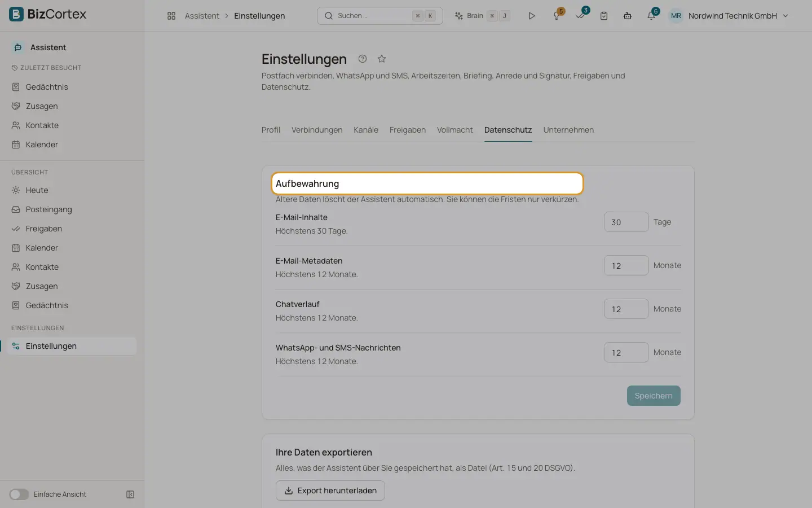The width and height of the screenshot is (812, 508).
Task: Select Einstellungen in the sidebar
Action: [x=72, y=346]
